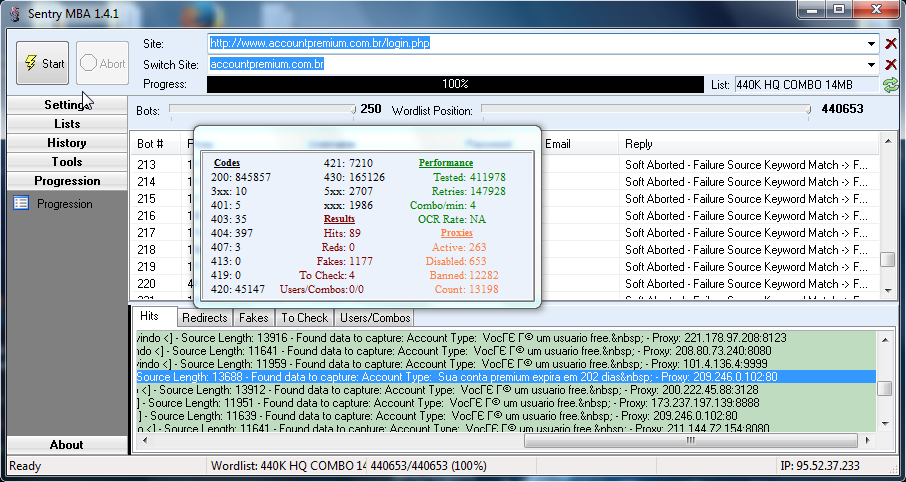
Task: Select bot row 216
Action: [504, 216]
